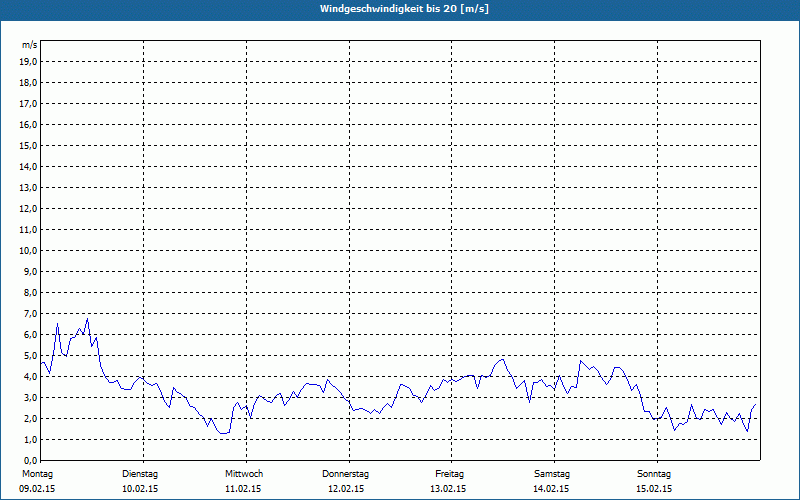Click the 4,0 y-axis label
Image resolution: width=800 pixels, height=500 pixels.
click(x=30, y=377)
